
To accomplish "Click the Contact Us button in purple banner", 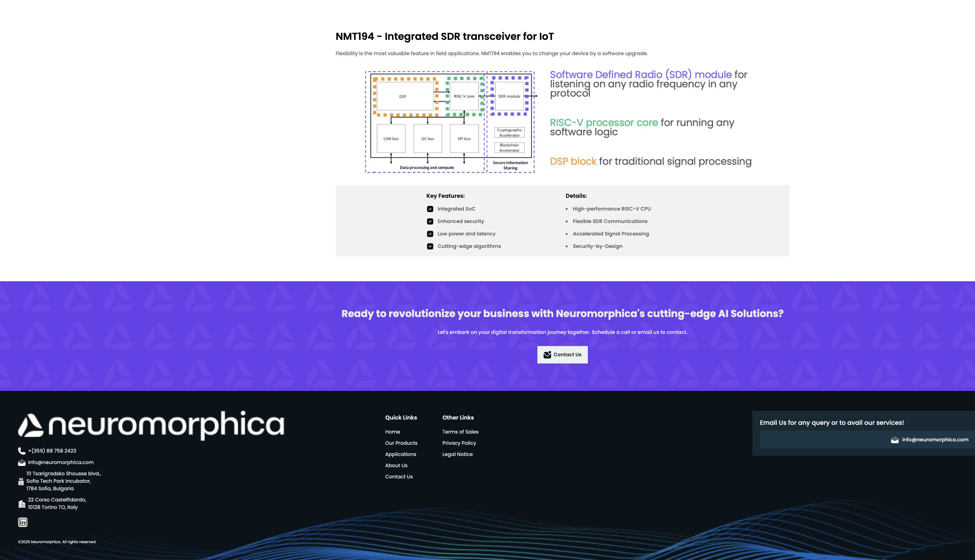I will click(x=562, y=355).
